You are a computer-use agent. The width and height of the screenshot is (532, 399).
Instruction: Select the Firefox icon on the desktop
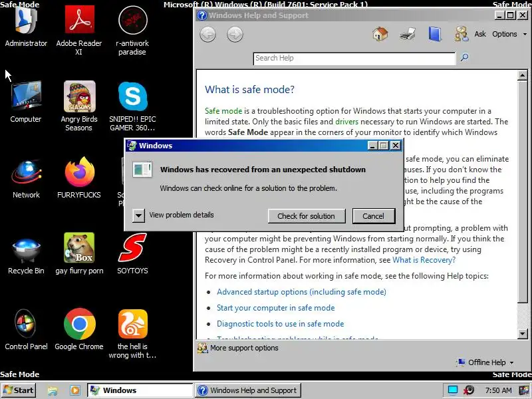[79, 178]
